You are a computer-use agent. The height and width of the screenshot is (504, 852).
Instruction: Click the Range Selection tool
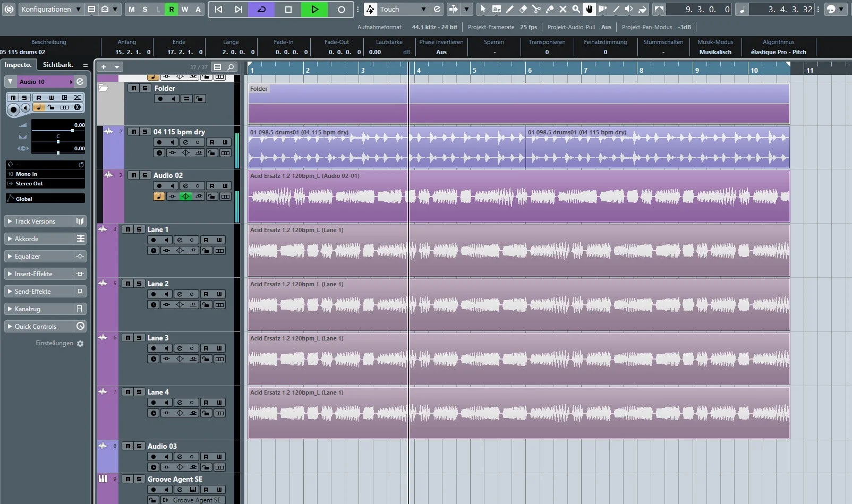coord(497,9)
